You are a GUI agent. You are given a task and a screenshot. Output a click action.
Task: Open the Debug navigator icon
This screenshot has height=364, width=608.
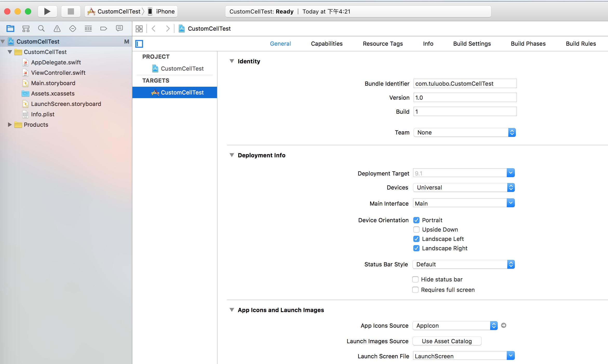click(88, 29)
